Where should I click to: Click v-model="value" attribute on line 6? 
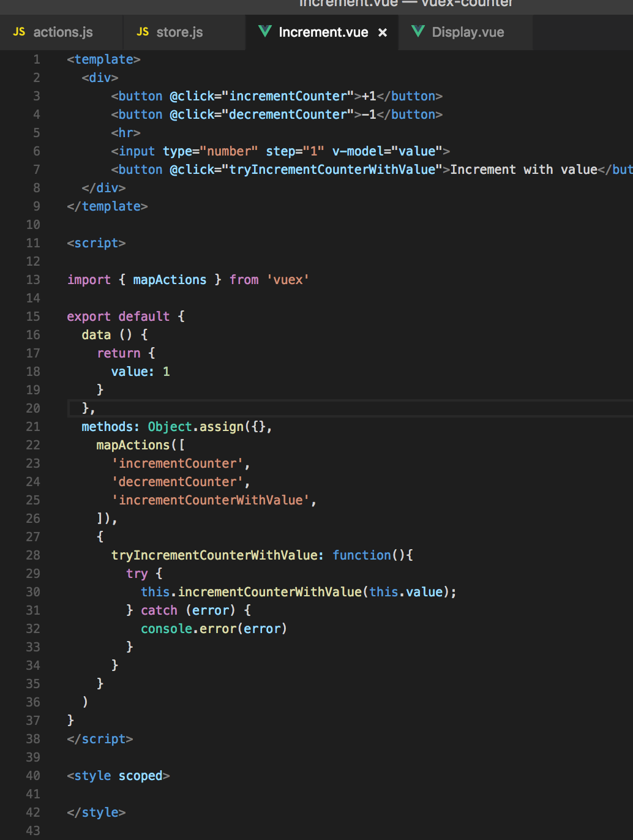point(387,151)
